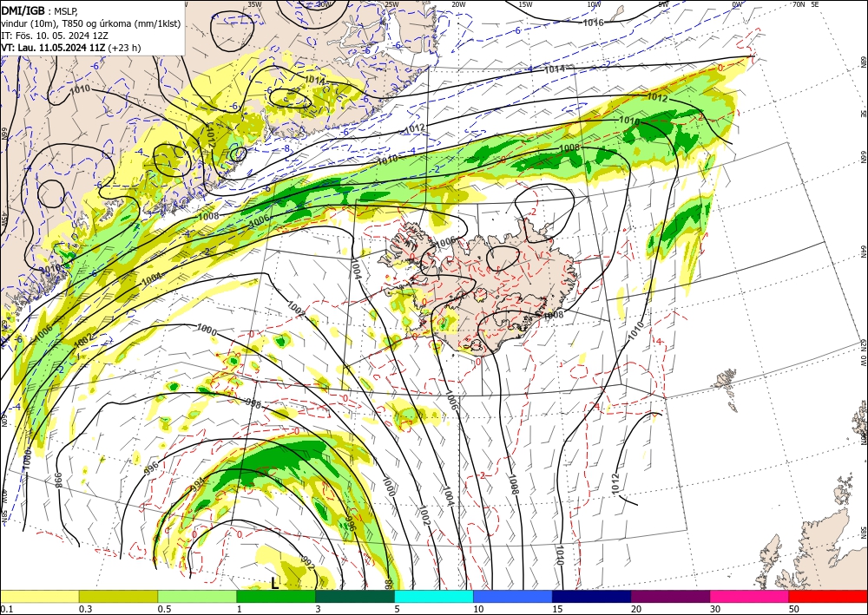868x615 pixels.
Task: Click the '1008' label on Iceland's southeast coast
Action: 553,315
